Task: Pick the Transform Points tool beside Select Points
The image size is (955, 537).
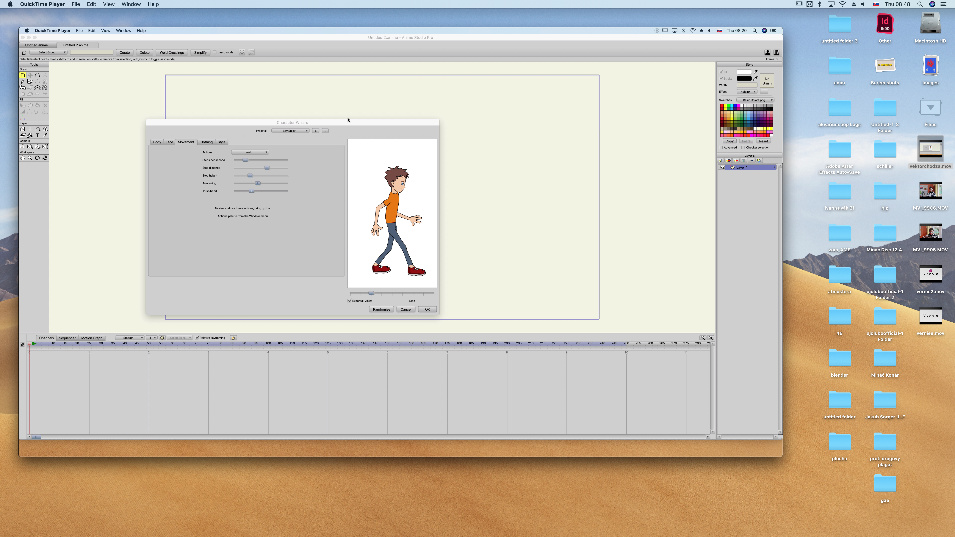Action: (x=30, y=75)
